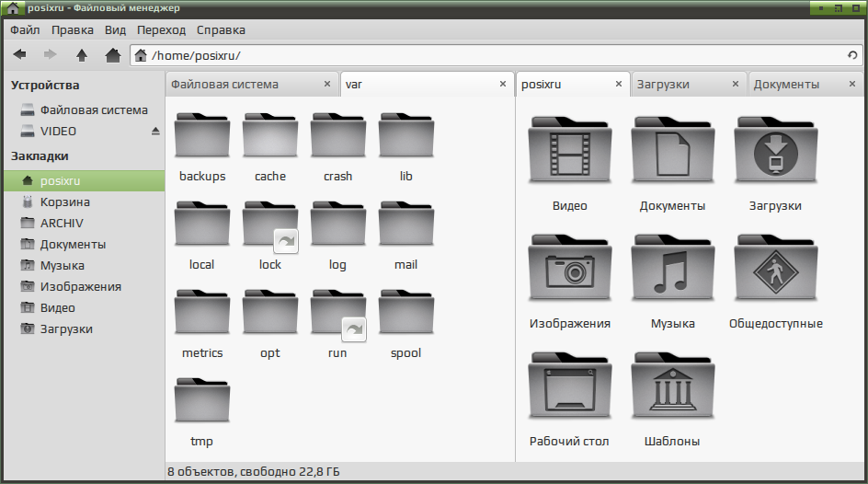Open Документы bookmark in sidebar
Screen dimensions: 868x484
(x=85, y=244)
